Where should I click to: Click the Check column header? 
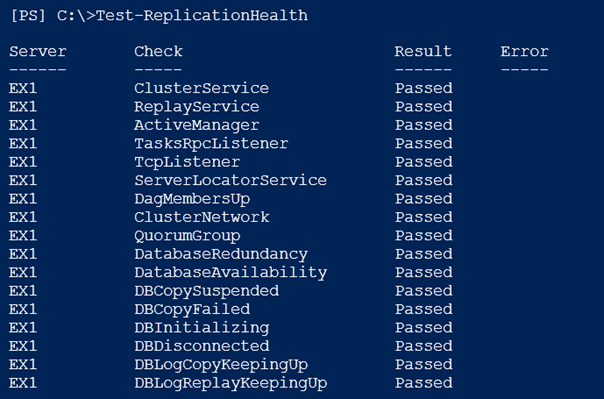[x=158, y=51]
